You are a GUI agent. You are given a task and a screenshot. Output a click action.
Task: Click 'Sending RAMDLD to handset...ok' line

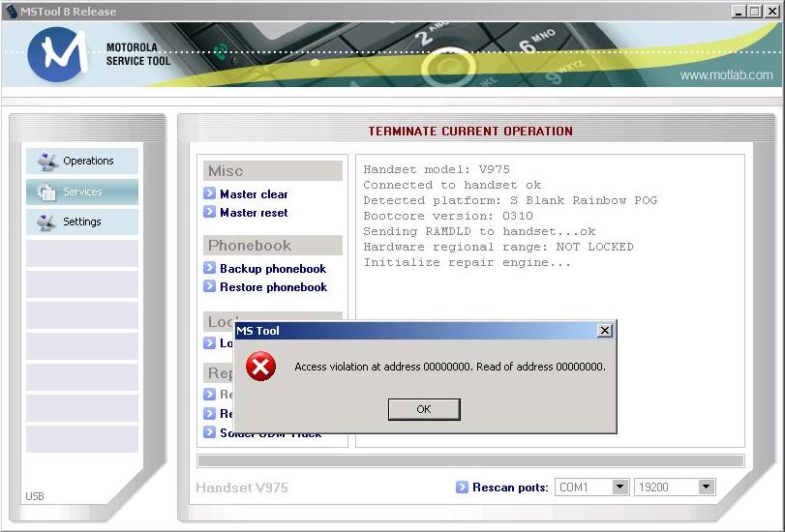[x=479, y=231]
